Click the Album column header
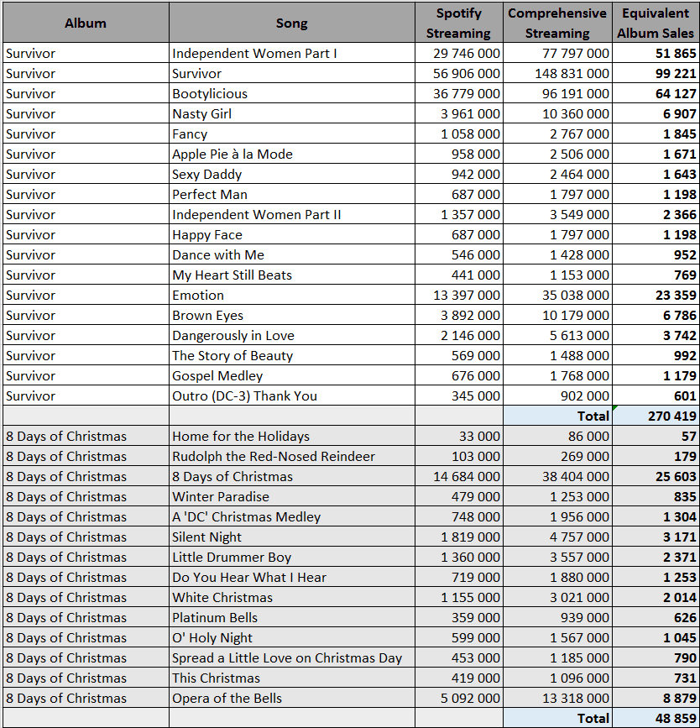 [x=86, y=23]
